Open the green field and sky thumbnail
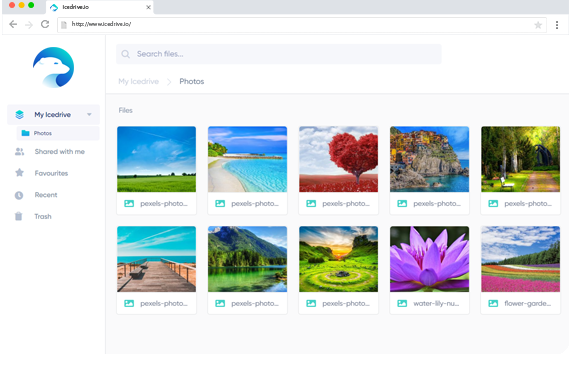This screenshot has height=365, width=569. click(156, 159)
